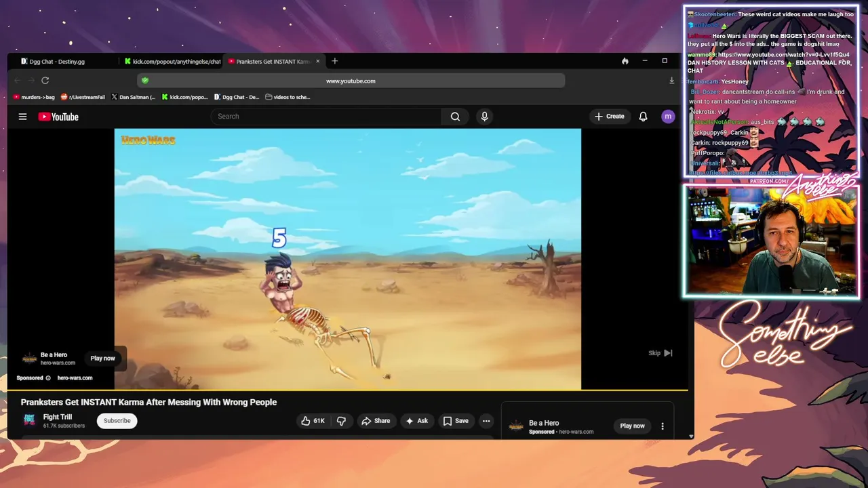Click the hero-wars.com link next to Sponsored
This screenshot has height=488, width=868.
[x=75, y=378]
